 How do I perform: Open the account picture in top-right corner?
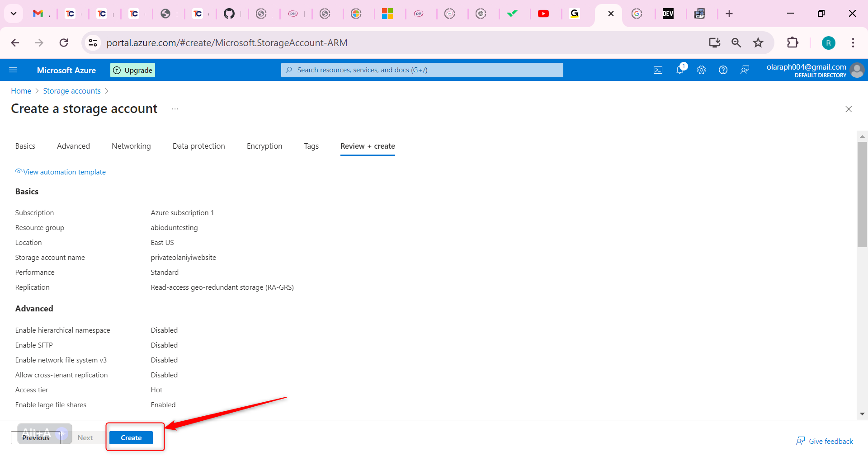click(857, 70)
